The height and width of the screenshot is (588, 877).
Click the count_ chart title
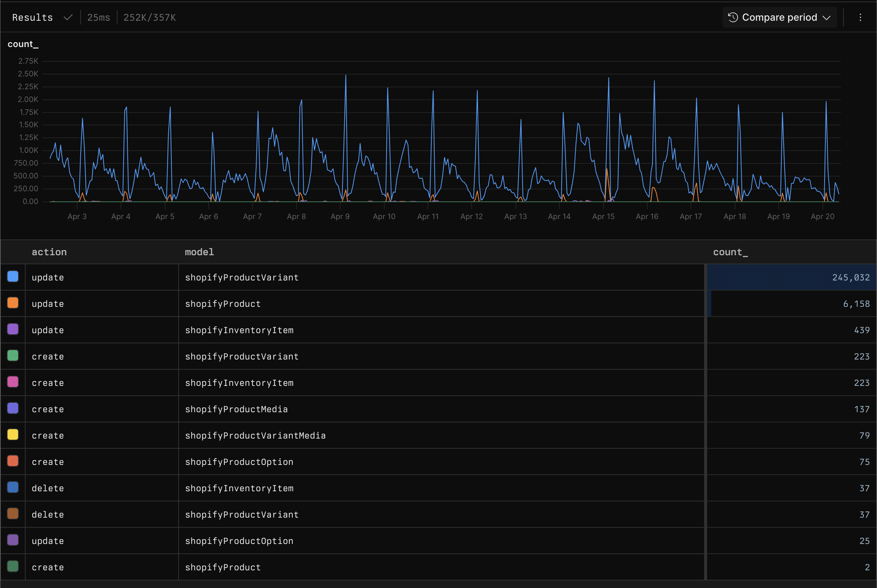click(23, 44)
